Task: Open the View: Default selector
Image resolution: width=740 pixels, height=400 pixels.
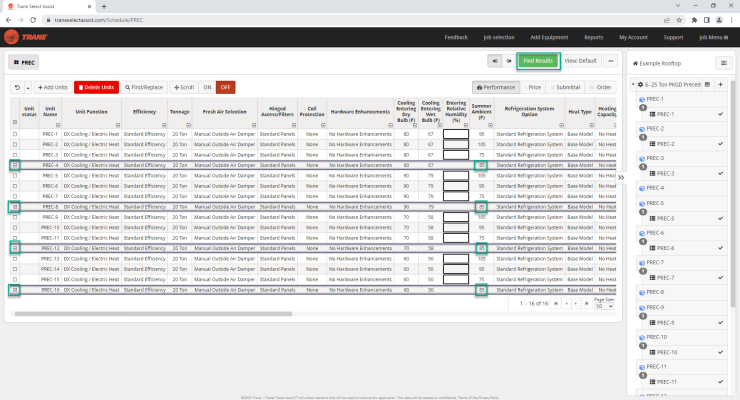Action: coord(580,61)
